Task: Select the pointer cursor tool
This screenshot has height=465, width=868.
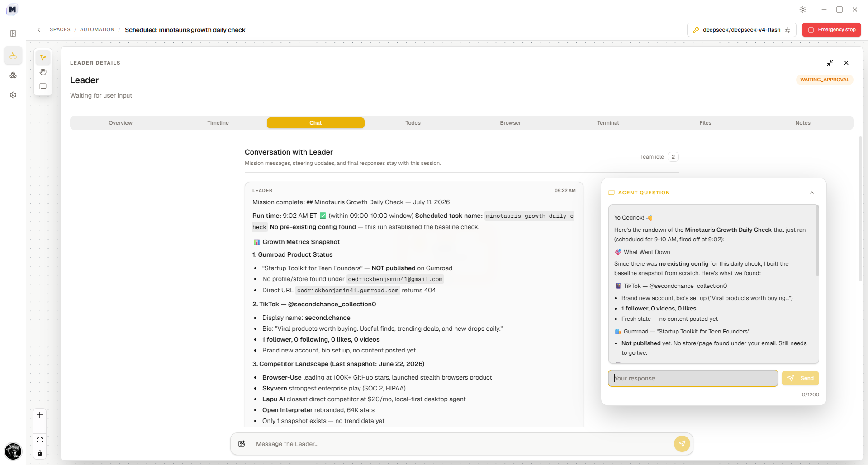Action: tap(43, 57)
